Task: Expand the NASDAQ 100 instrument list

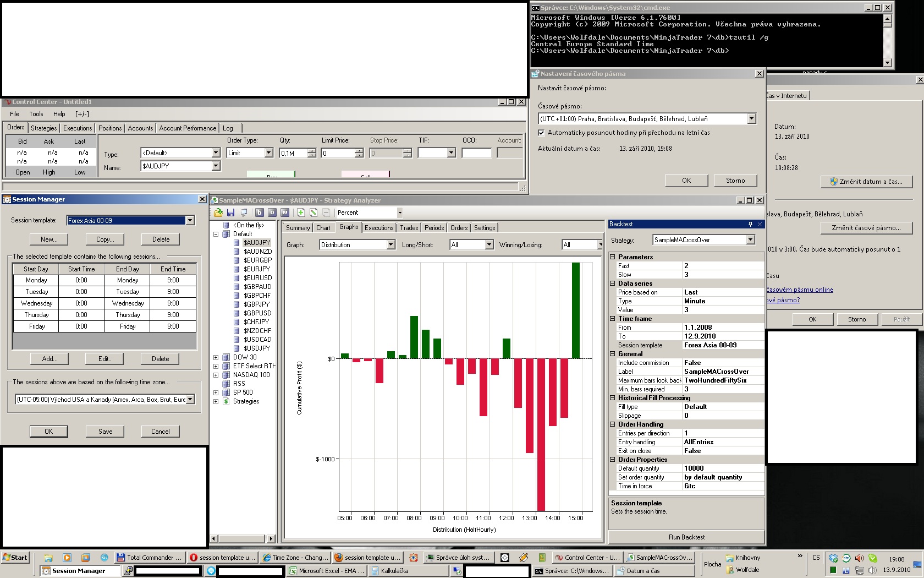Action: 216,375
